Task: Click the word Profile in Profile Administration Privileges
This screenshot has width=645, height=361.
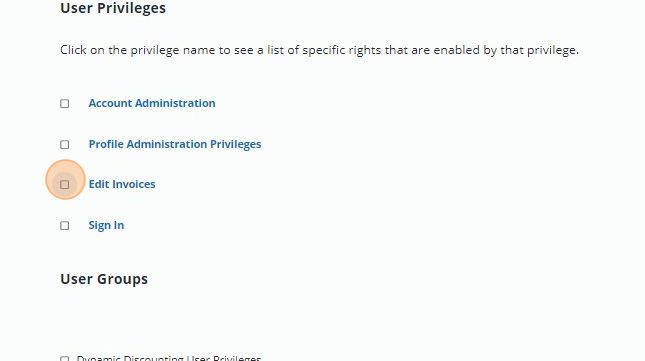Action: click(x=106, y=144)
